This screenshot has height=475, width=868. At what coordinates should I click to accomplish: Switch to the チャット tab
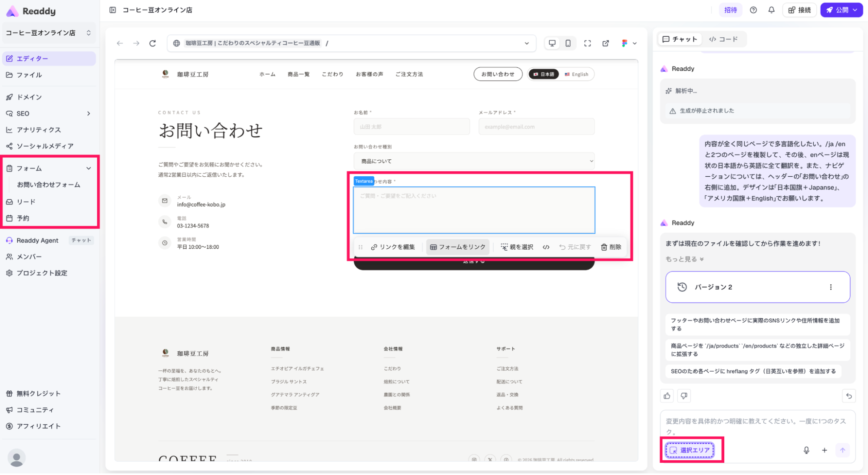680,39
